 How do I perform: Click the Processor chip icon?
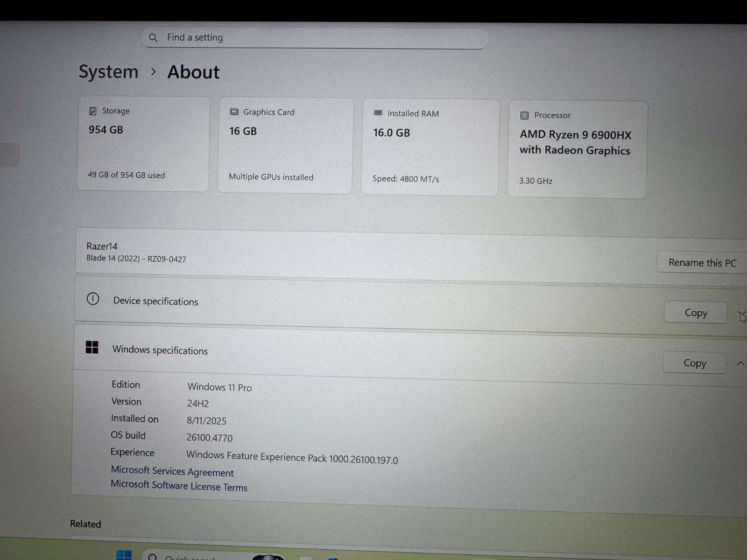point(524,115)
